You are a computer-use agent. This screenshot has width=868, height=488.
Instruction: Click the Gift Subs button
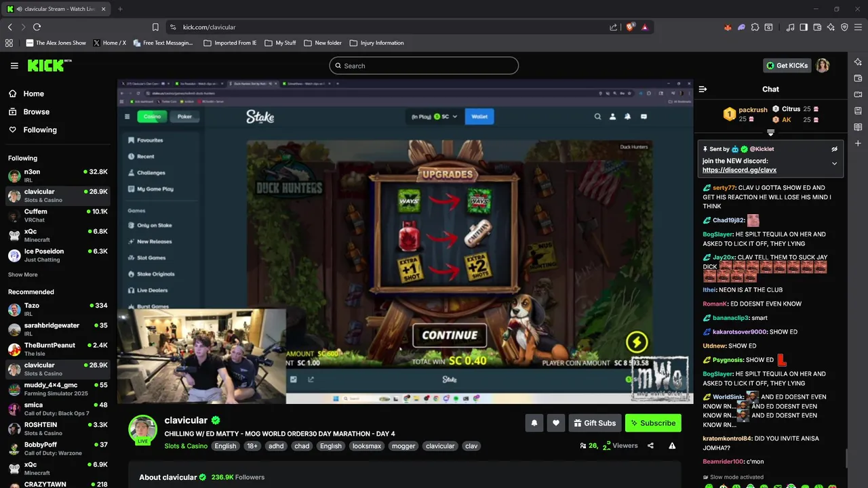595,423
